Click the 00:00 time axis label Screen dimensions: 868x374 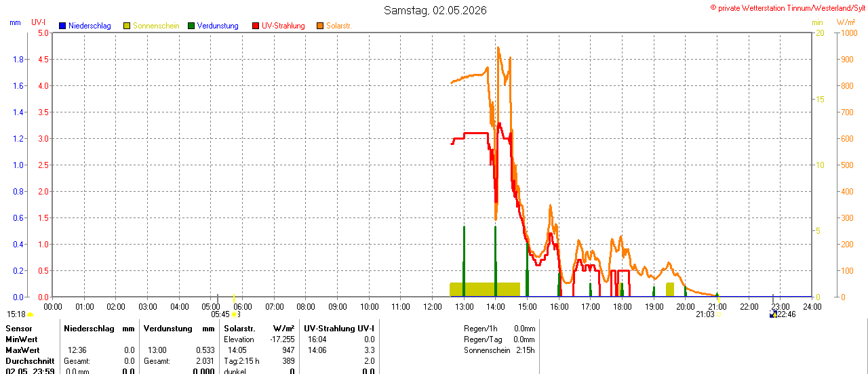pyautogui.click(x=52, y=306)
